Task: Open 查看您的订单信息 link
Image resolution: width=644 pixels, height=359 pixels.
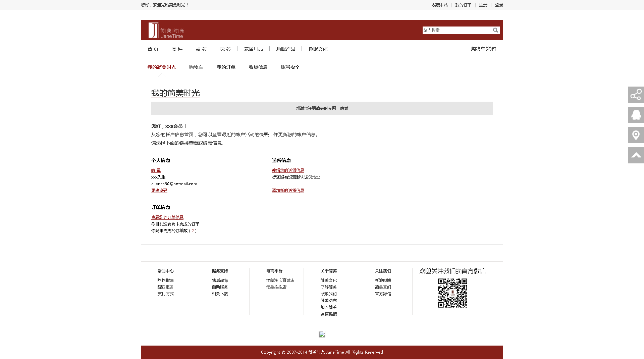Action: (x=167, y=217)
